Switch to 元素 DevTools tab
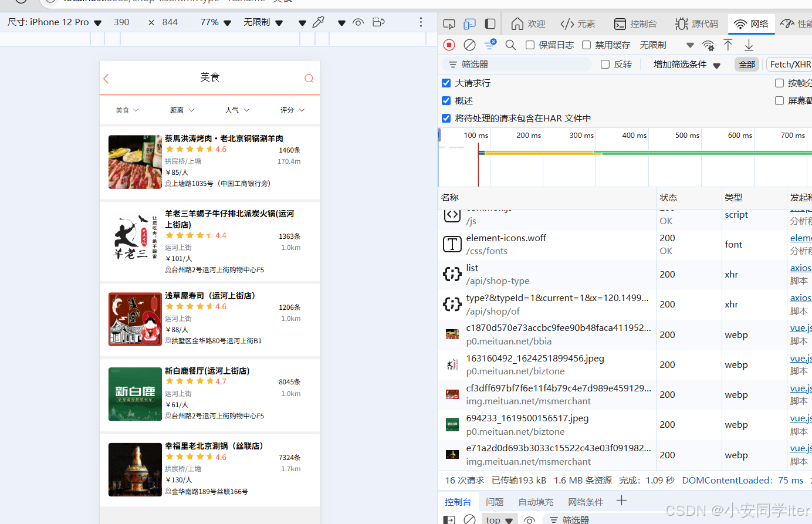Viewport: 812px width, 524px height. pyautogui.click(x=577, y=24)
